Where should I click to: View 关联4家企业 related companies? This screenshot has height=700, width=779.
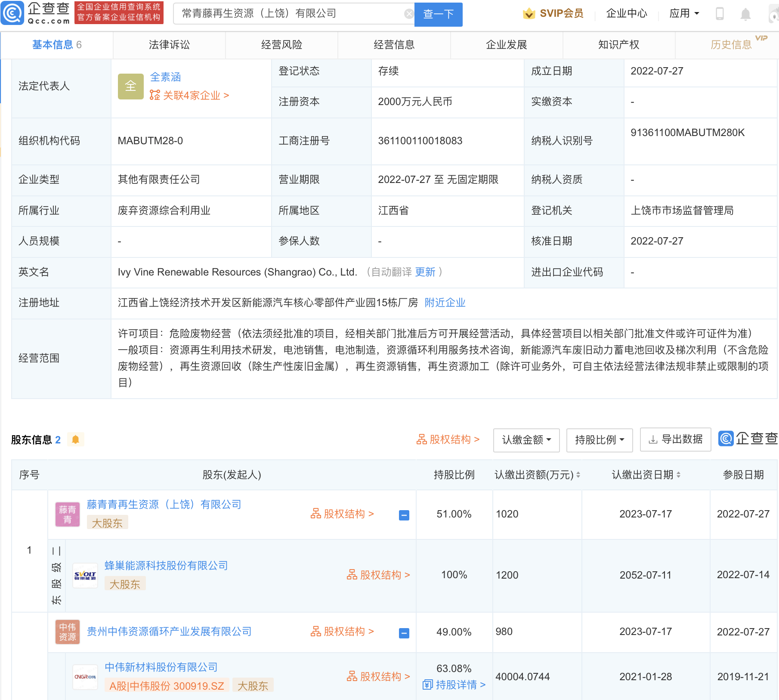click(x=189, y=95)
